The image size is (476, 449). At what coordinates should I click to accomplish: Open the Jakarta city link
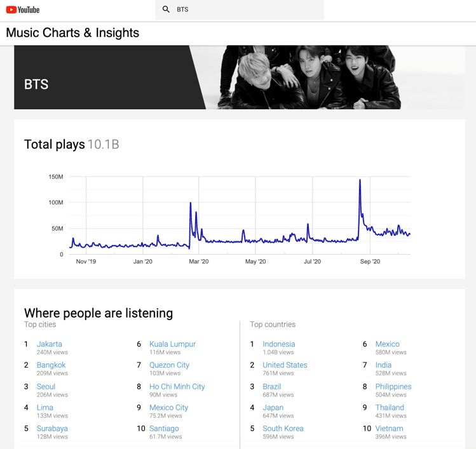pos(49,344)
